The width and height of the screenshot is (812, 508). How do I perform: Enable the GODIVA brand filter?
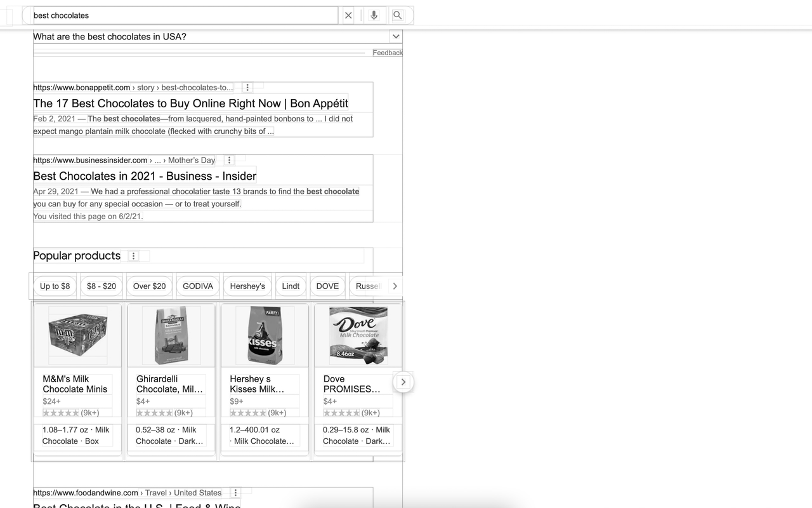(x=197, y=286)
